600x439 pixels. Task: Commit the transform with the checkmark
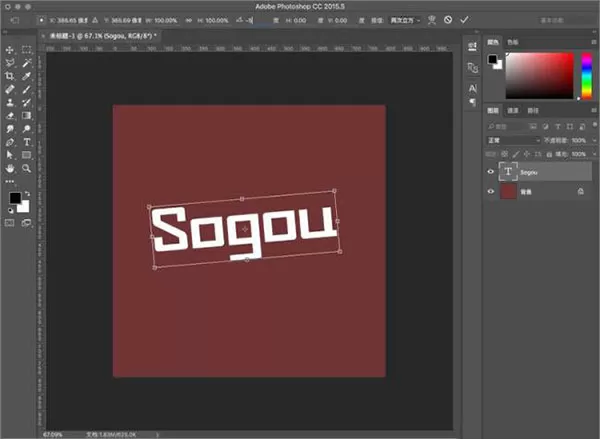[464, 20]
